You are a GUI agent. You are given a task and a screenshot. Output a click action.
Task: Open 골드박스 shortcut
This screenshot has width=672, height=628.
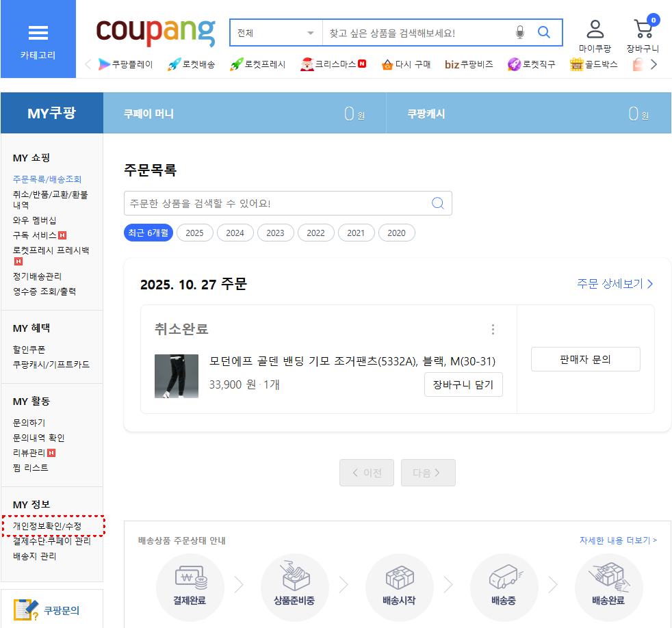tap(593, 64)
